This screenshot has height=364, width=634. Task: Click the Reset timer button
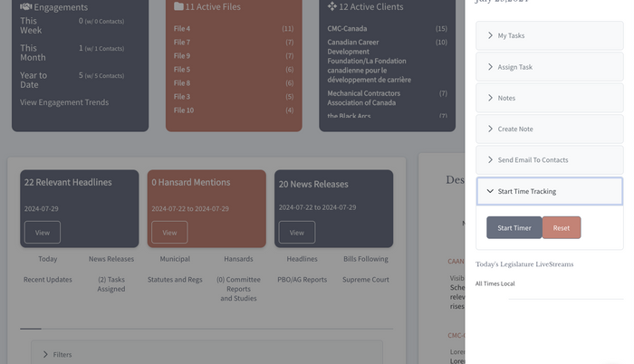(x=562, y=227)
